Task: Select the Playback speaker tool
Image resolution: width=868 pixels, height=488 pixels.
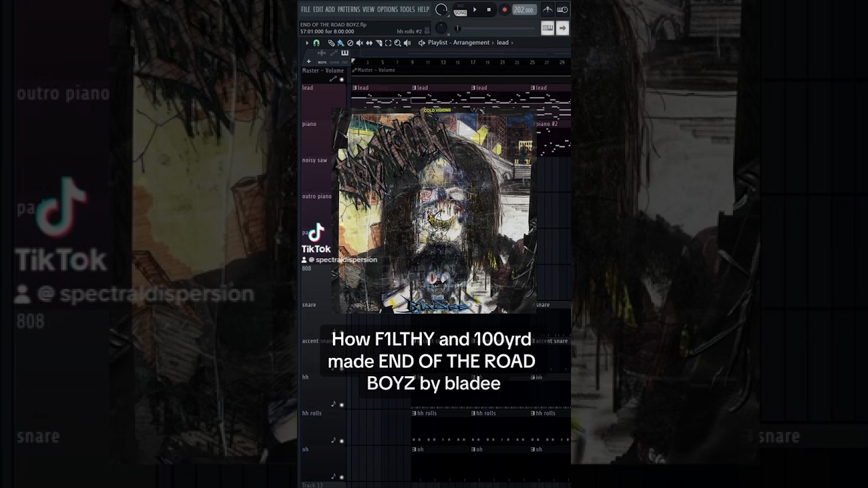Action: pos(407,43)
